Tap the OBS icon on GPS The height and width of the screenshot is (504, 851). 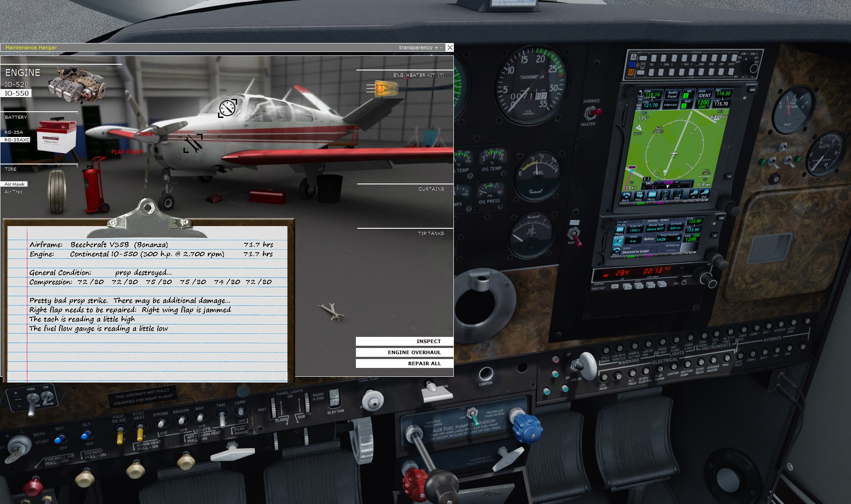(677, 194)
